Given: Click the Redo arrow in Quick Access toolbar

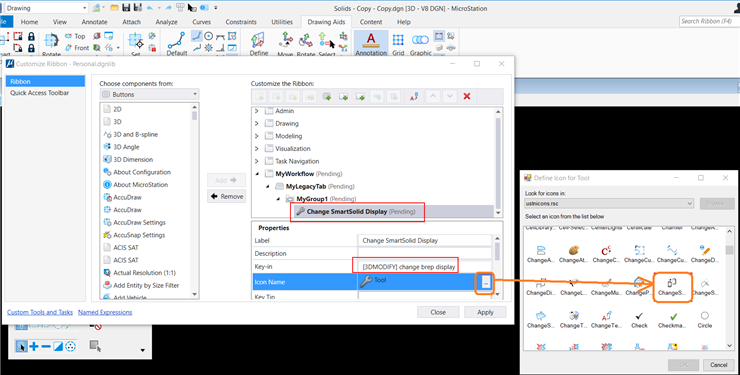Looking at the screenshot, I should pyautogui.click(x=168, y=8).
